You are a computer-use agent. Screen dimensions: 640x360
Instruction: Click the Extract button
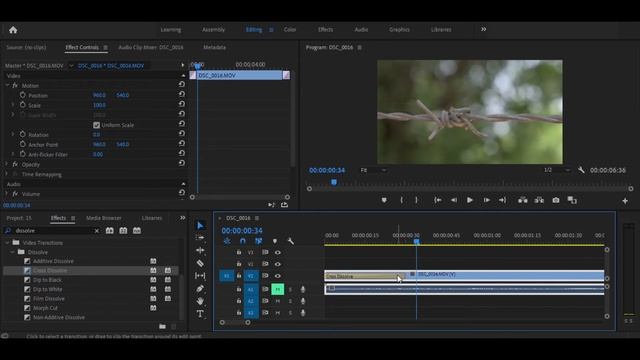[x=539, y=200]
